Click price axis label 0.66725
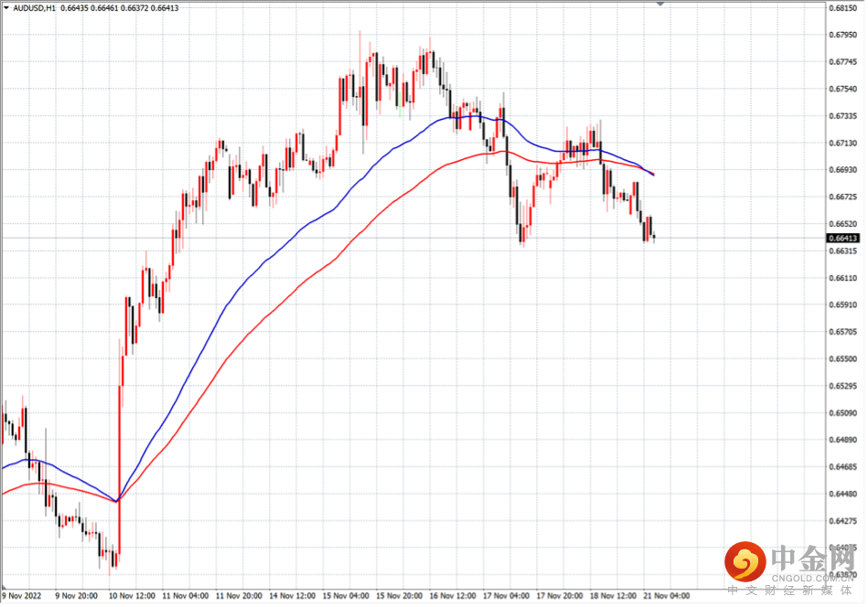The width and height of the screenshot is (868, 607). [842, 197]
